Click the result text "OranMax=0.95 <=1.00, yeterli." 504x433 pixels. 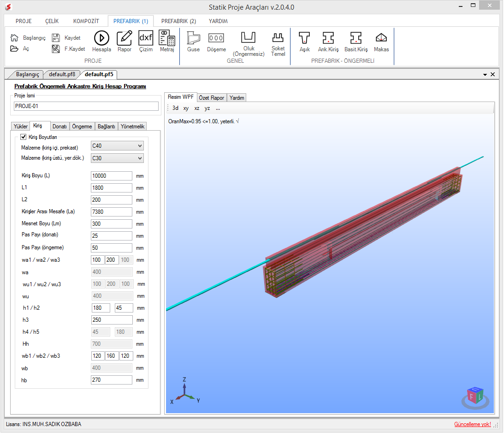(201, 121)
